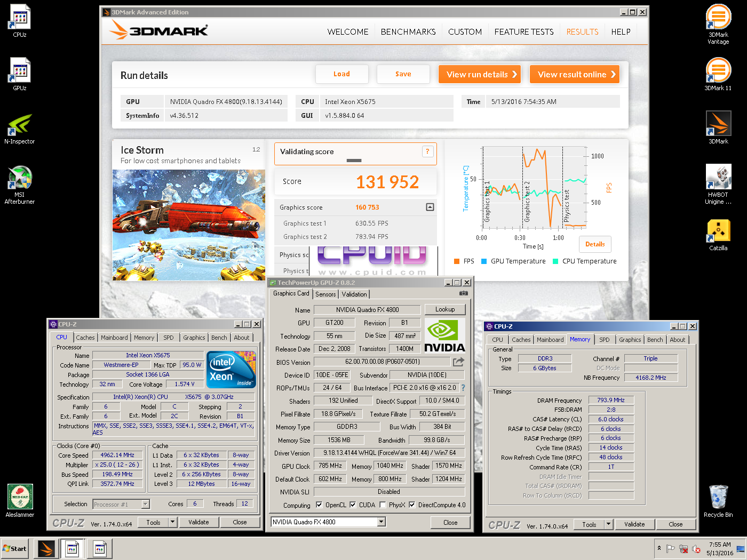Click Ice Storm preview thumbnail
This screenshot has width=747, height=560.
(x=189, y=225)
